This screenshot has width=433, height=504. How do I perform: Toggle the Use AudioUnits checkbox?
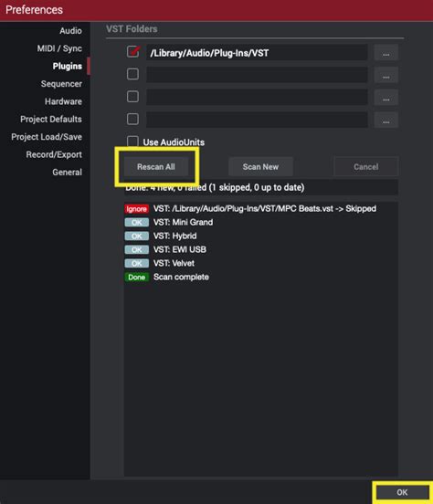(x=132, y=142)
